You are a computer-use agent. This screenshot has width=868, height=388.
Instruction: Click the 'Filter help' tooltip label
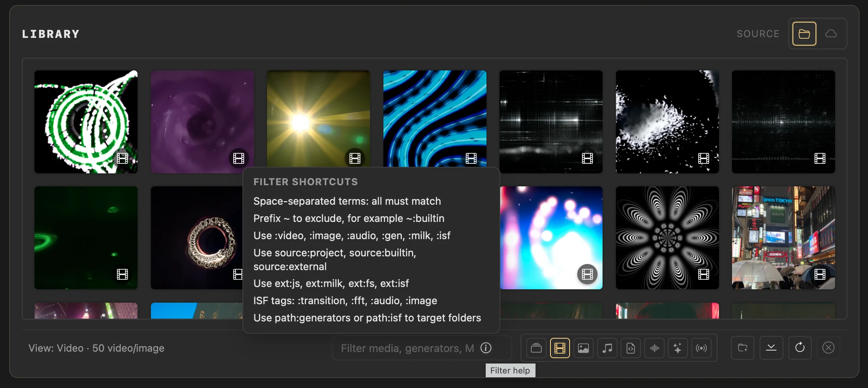point(510,370)
